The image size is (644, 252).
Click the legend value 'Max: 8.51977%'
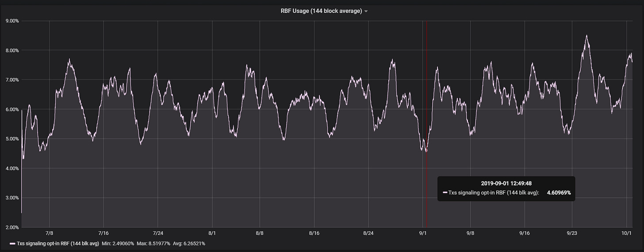154,244
